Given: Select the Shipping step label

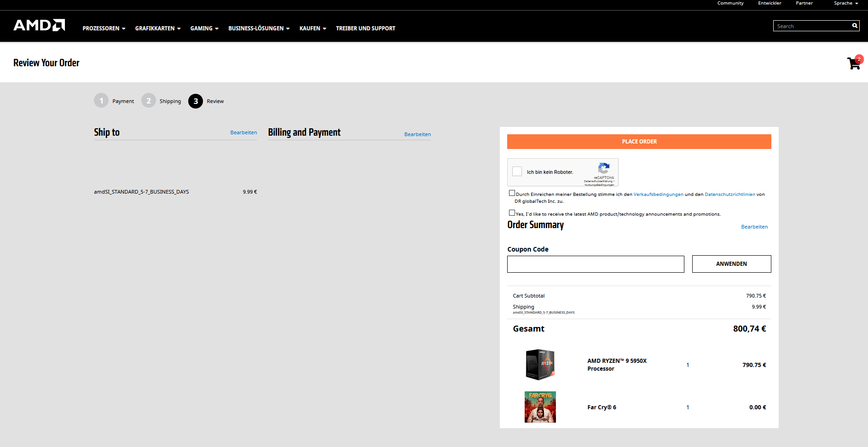Looking at the screenshot, I should click(x=170, y=101).
